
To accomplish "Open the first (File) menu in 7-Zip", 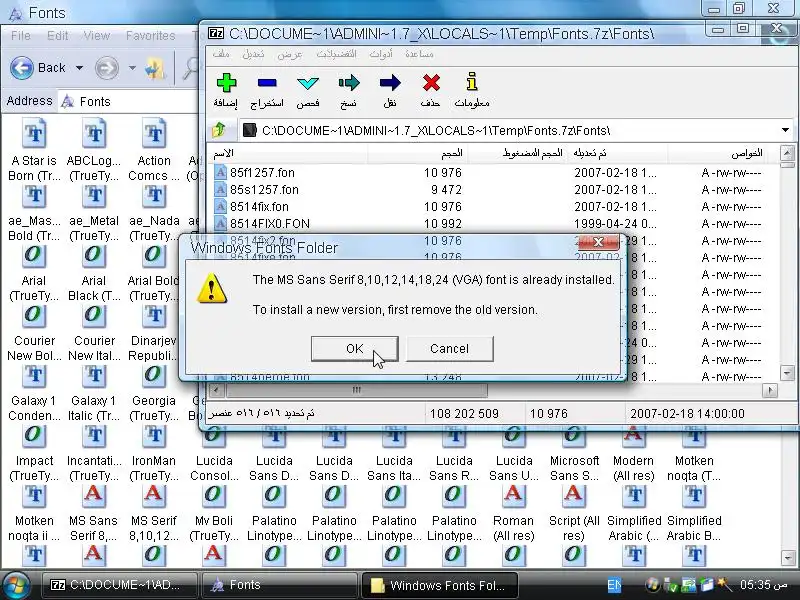I will click(221, 54).
